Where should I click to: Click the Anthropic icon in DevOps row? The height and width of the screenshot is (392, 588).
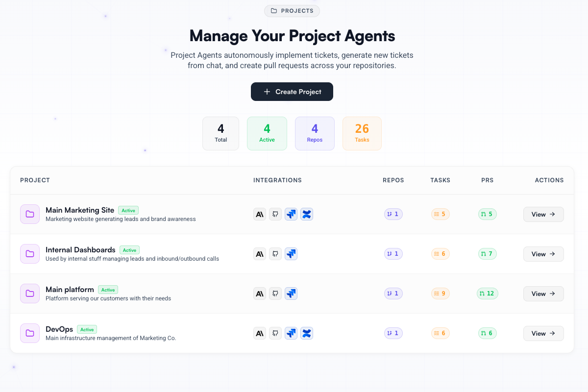point(260,333)
